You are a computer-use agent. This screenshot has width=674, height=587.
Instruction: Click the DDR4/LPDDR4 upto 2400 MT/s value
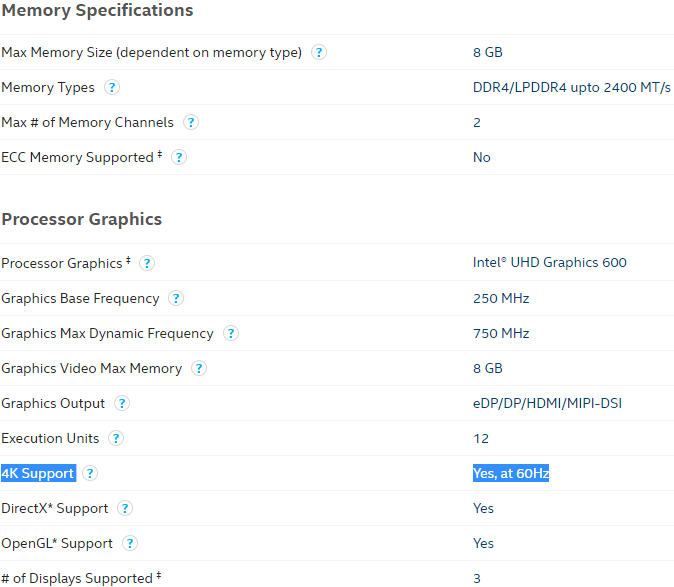[572, 87]
